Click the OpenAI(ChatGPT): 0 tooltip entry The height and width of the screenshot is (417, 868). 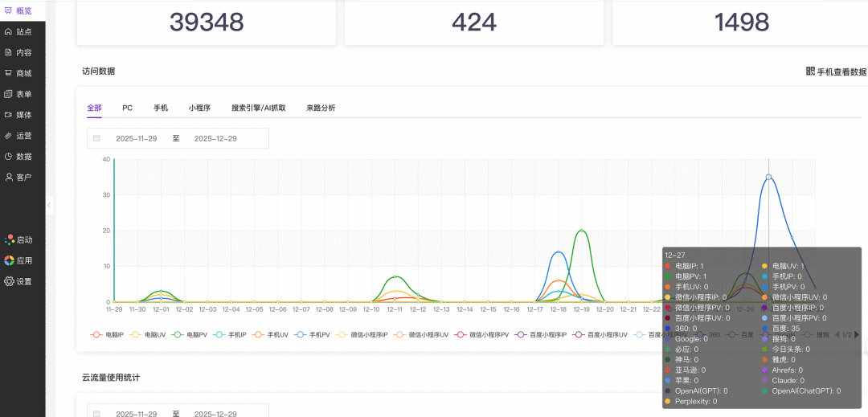pyautogui.click(x=801, y=390)
